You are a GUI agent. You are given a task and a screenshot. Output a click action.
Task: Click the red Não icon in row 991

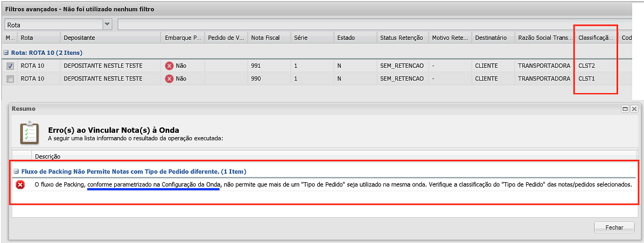(169, 66)
